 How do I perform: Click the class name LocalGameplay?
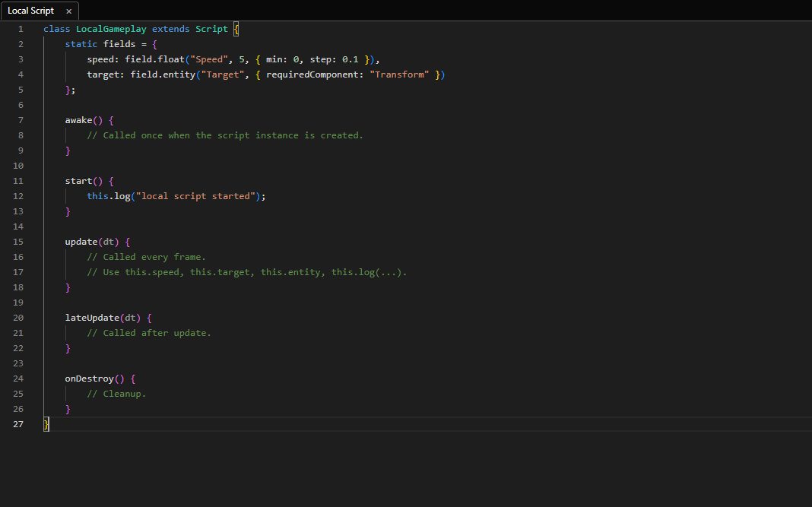[111, 29]
